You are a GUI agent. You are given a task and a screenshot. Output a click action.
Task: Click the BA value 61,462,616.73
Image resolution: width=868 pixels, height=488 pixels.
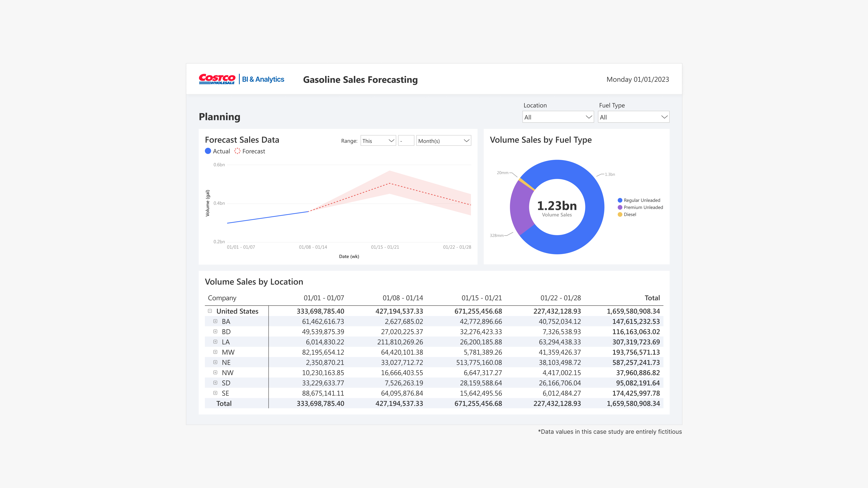click(x=323, y=321)
